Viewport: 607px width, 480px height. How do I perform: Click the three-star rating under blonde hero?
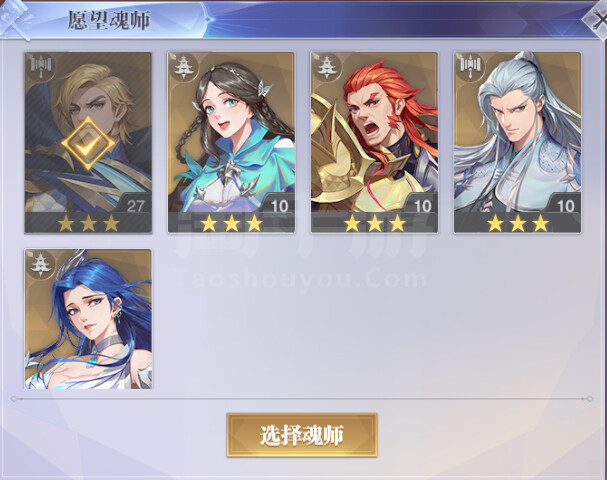click(88, 223)
